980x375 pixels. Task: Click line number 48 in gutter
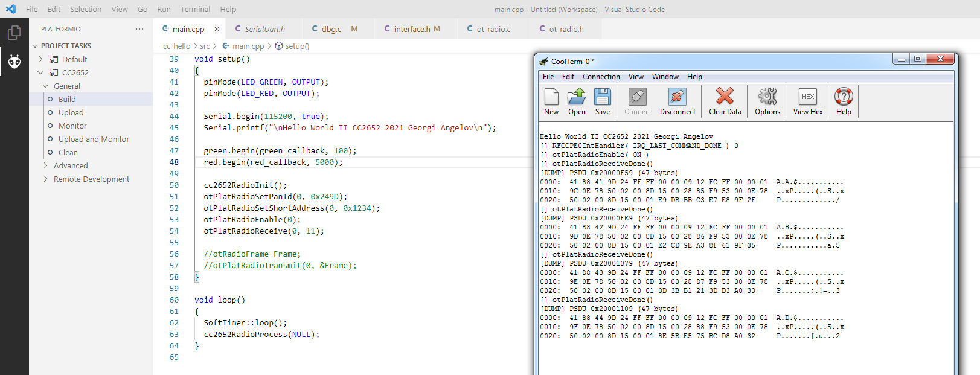pyautogui.click(x=174, y=162)
